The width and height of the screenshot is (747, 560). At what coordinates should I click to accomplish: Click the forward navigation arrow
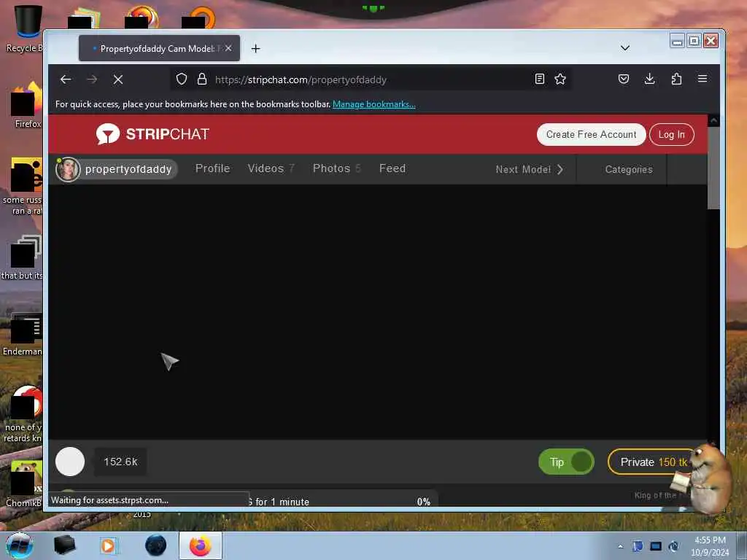point(92,79)
